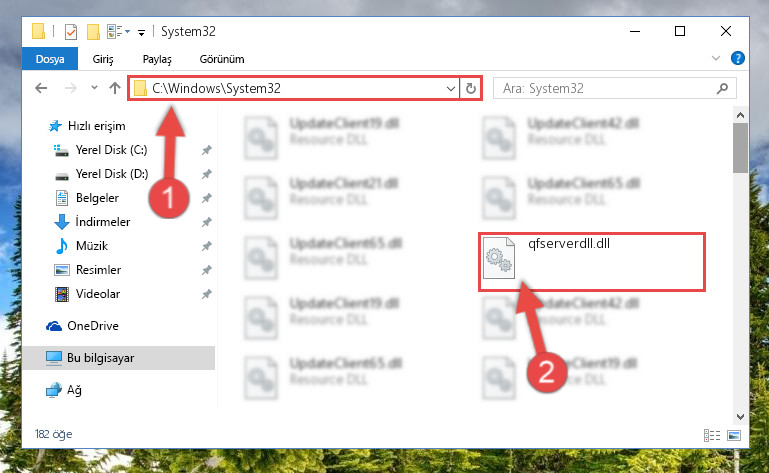Open the Dosya menu tab
The width and height of the screenshot is (769, 473).
tap(50, 59)
